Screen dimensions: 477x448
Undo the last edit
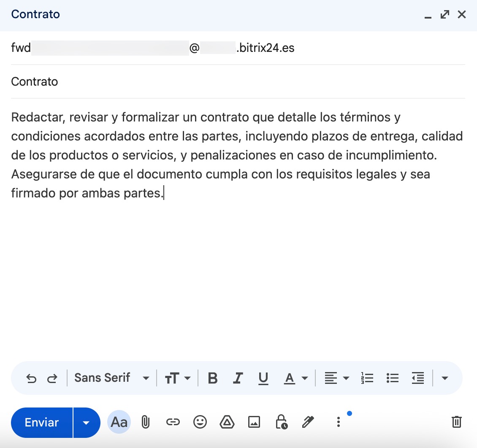coord(31,378)
